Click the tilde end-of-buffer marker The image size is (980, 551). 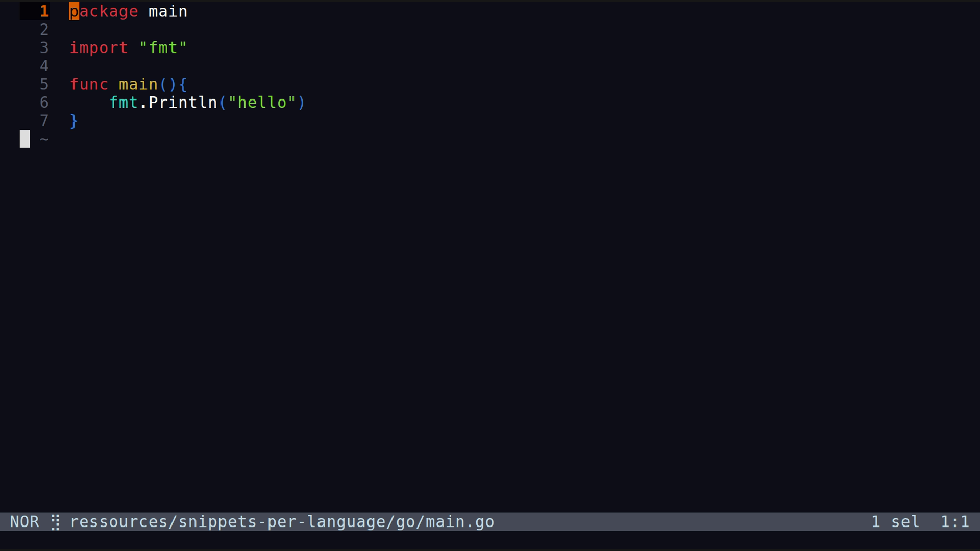coord(44,139)
